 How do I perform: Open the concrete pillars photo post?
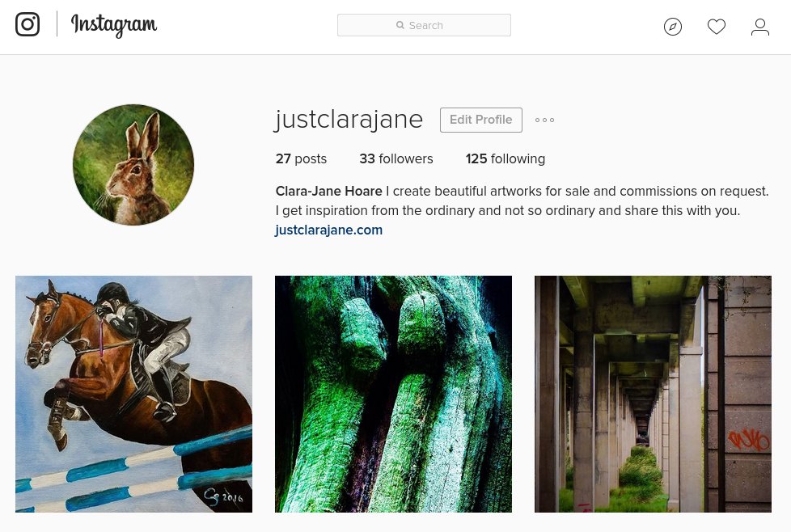(x=653, y=394)
